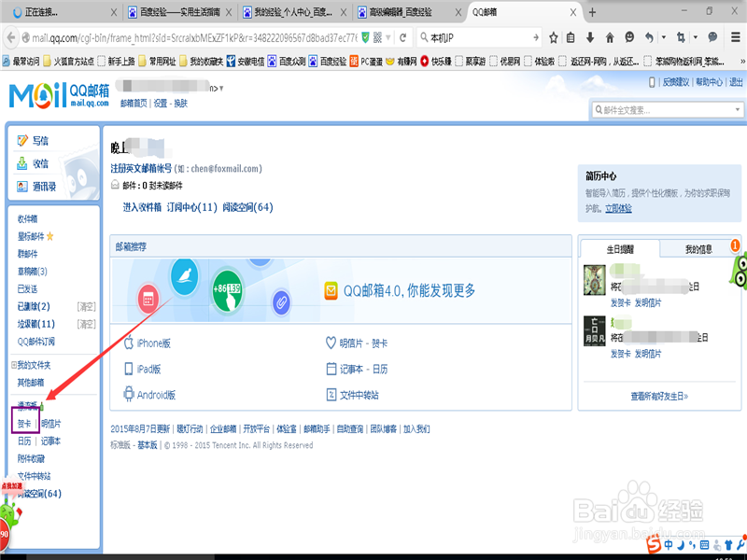Switch to the 高级编辑器 百度经验 browser tab
Viewport: 747px width, 560px height.
click(x=410, y=12)
